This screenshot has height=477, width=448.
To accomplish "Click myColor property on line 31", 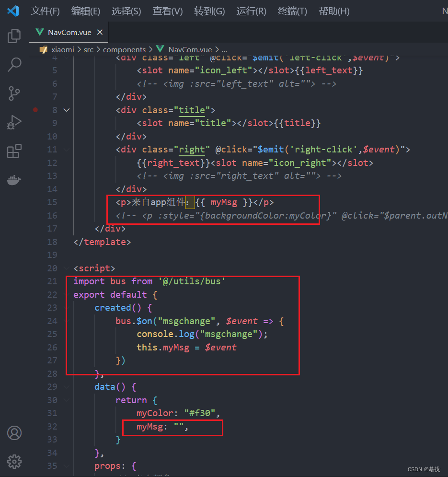I will point(155,413).
